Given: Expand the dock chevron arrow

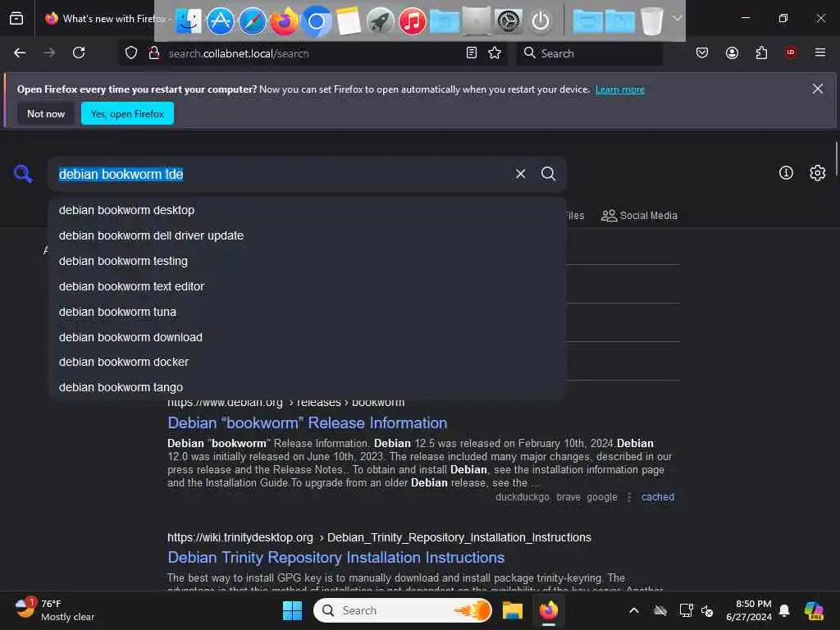Looking at the screenshot, I should (677, 18).
